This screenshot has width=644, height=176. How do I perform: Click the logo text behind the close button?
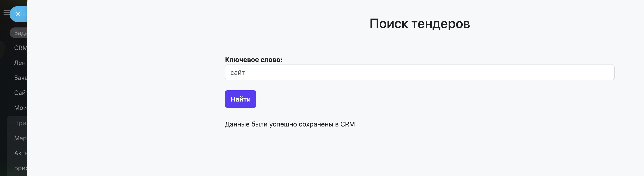pos(24,13)
